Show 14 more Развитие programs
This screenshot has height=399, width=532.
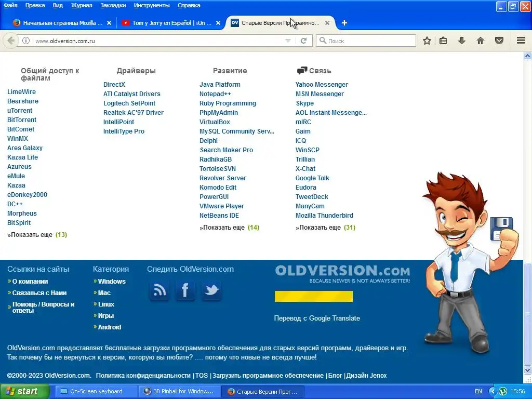tap(229, 228)
